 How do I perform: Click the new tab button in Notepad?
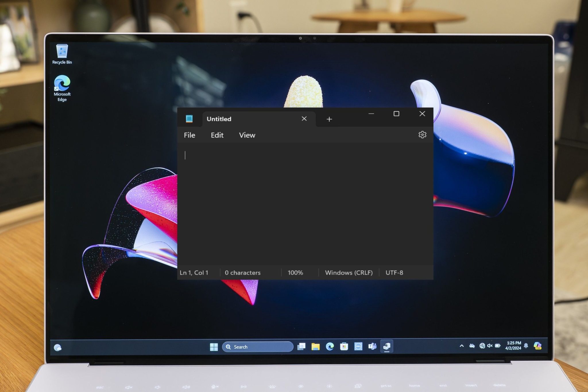[x=330, y=119]
